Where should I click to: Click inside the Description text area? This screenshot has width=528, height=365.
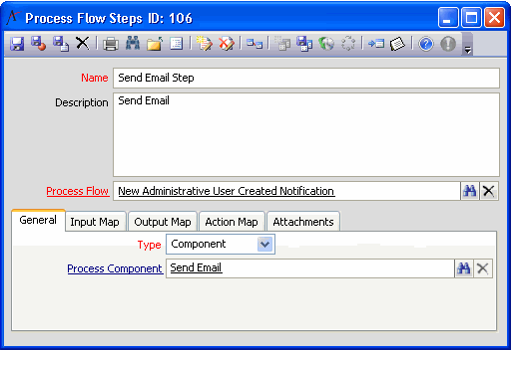[306, 135]
